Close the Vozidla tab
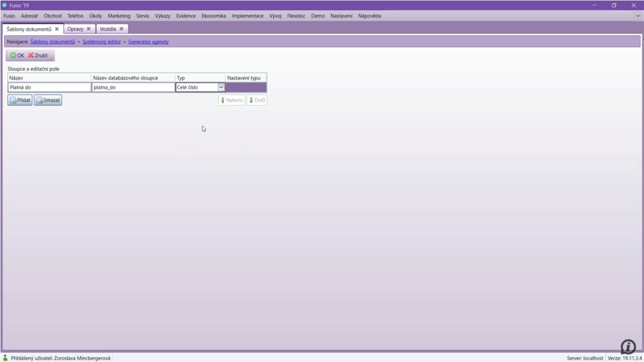Image resolution: width=644 pixels, height=362 pixels. [121, 29]
